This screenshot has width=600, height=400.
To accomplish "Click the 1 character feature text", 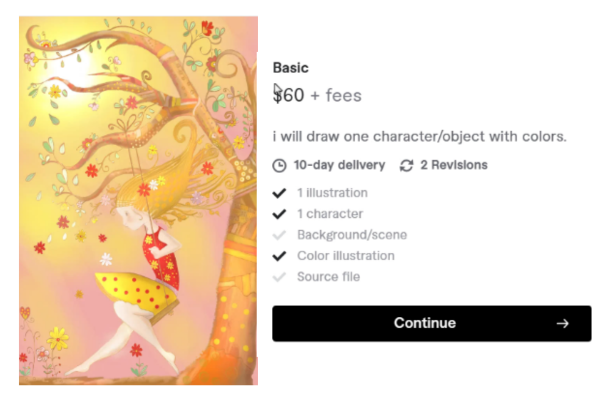I will tap(330, 214).
